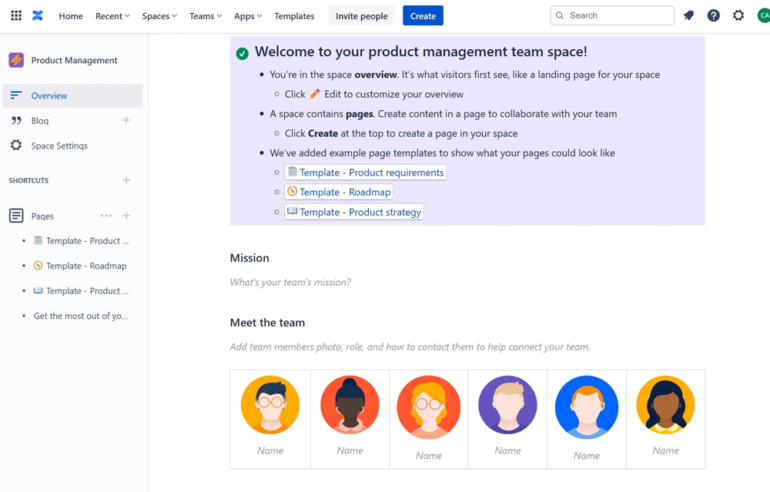
Task: Open the help question mark icon
Action: [713, 16]
